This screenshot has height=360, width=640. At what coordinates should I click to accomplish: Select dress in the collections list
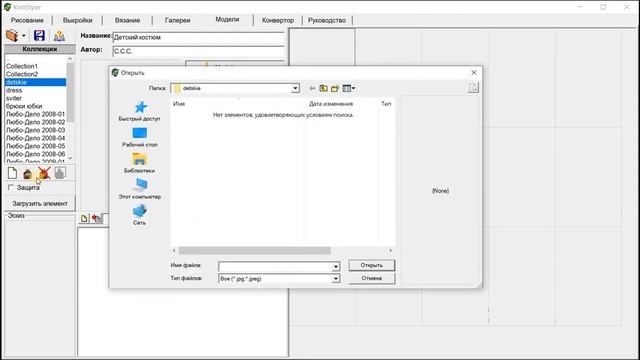pyautogui.click(x=36, y=90)
